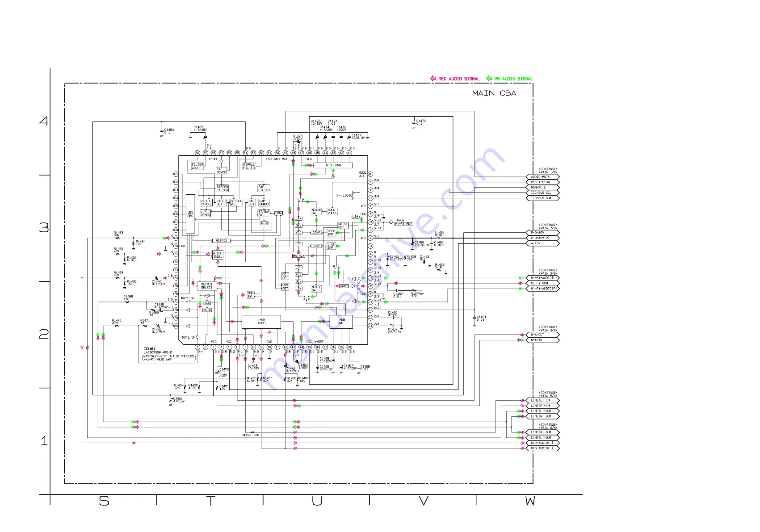Viewport: 760px width, 532px height.
Task: Click the IIC-BUS SCL connector label
Action: [x=542, y=193]
